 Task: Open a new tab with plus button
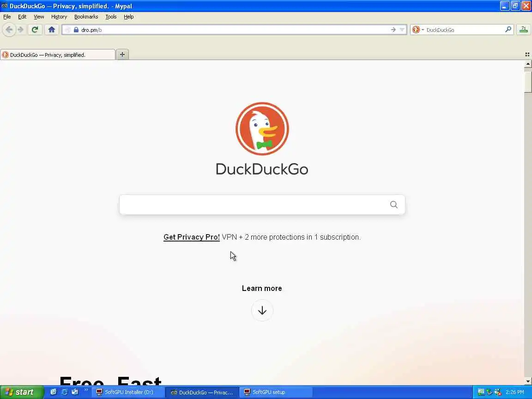[122, 54]
